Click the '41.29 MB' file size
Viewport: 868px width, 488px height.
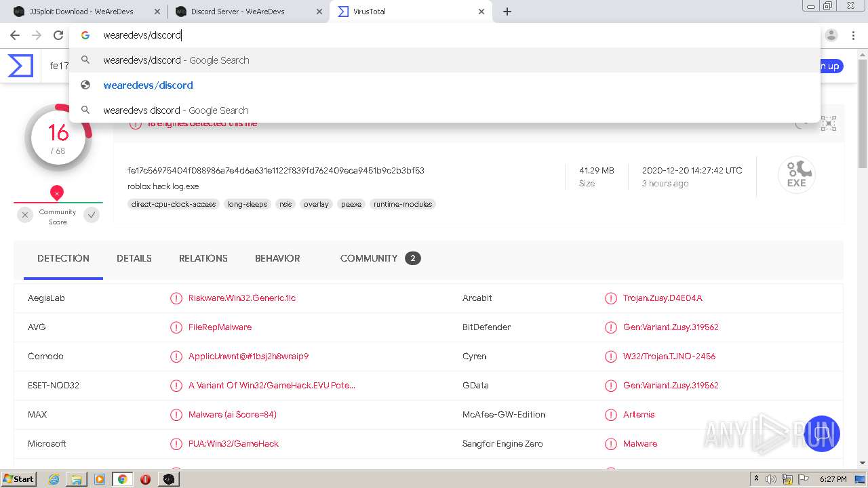(597, 171)
